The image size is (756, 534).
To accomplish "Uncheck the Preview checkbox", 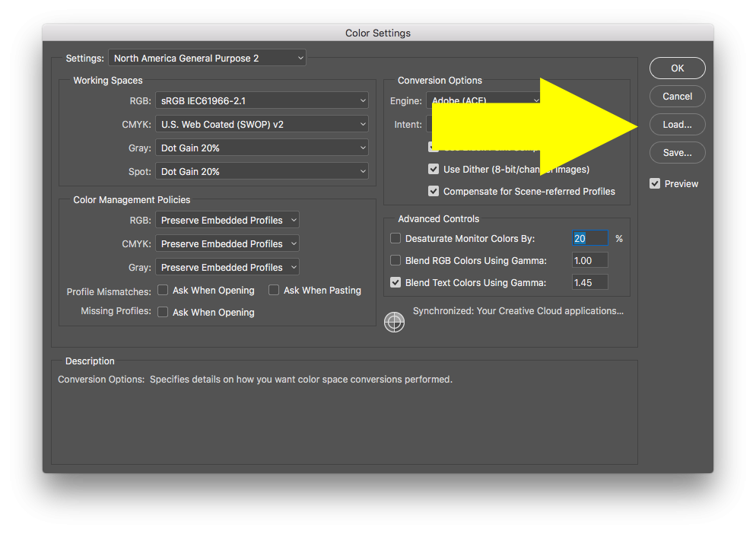I will [655, 183].
